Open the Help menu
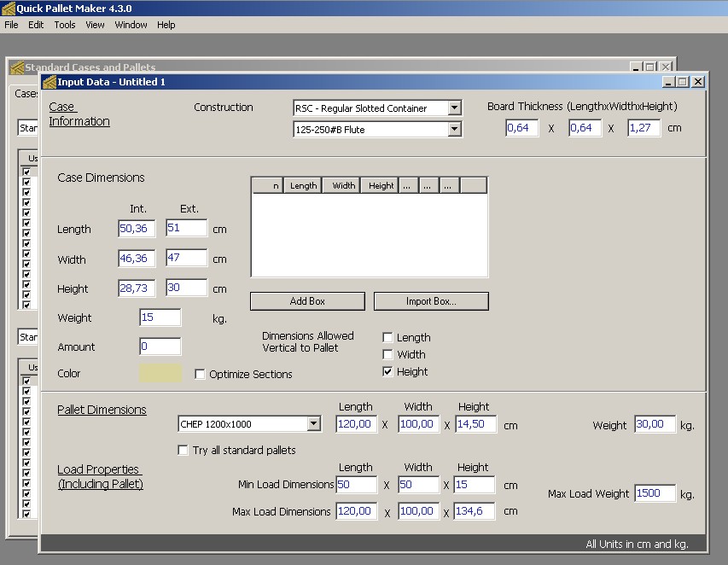 pos(166,25)
